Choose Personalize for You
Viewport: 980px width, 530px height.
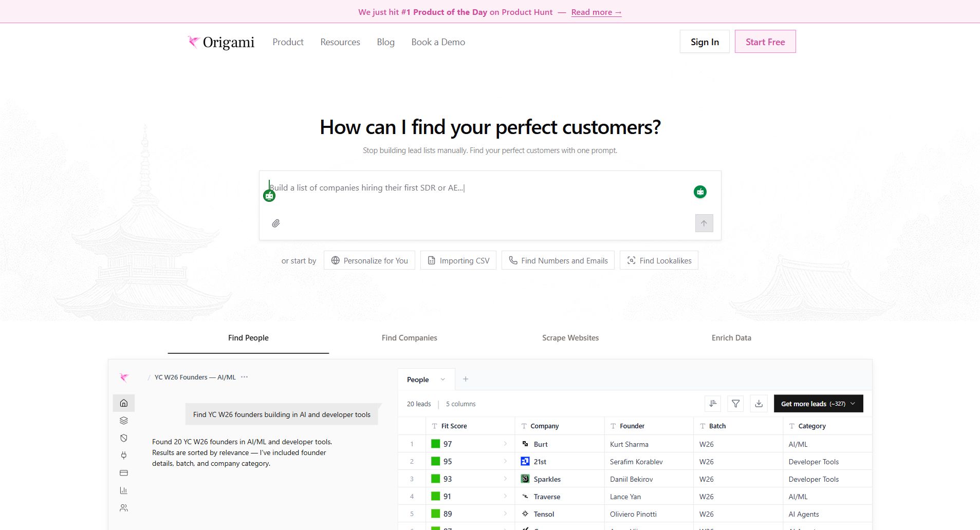point(369,260)
